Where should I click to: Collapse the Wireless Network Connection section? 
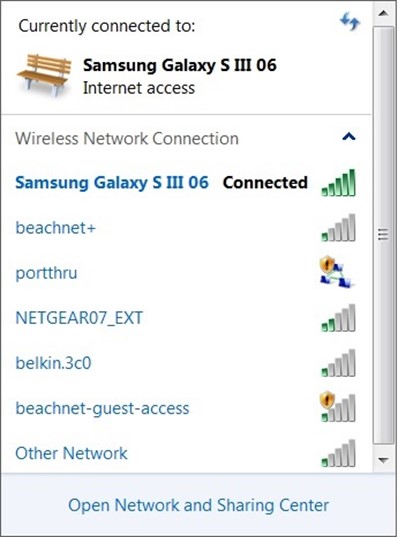pyautogui.click(x=349, y=137)
